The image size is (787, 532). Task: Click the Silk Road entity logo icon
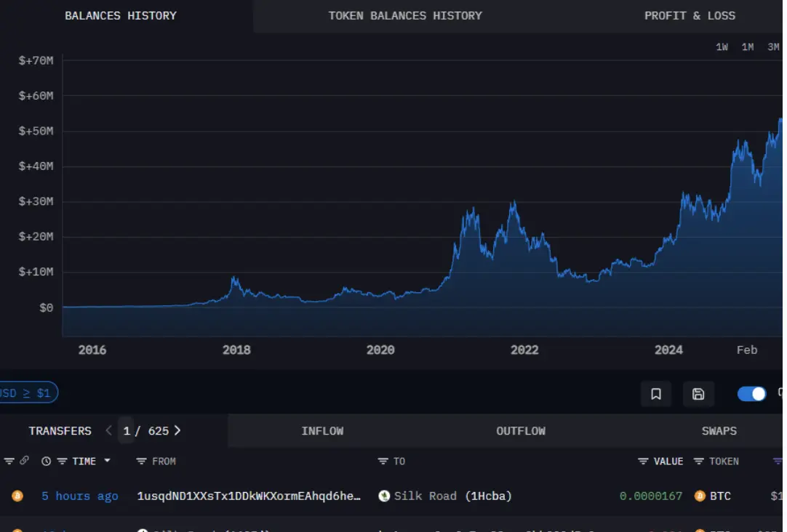coord(385,496)
